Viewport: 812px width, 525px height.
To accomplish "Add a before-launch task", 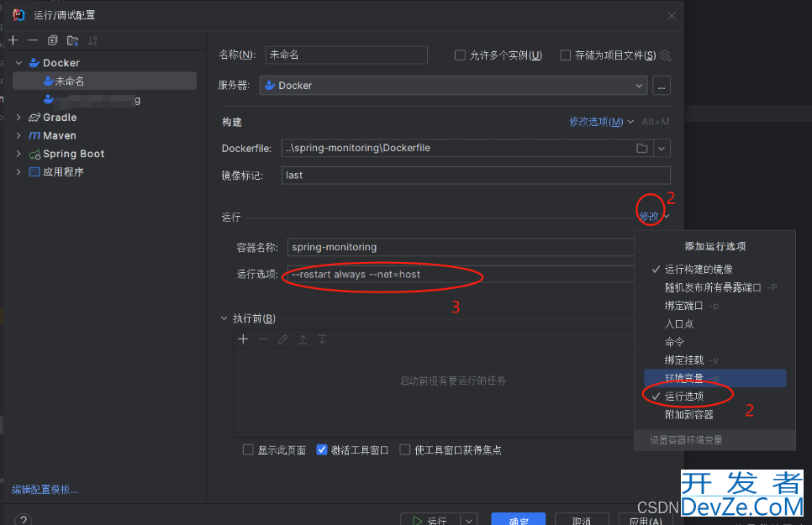I will pos(243,339).
